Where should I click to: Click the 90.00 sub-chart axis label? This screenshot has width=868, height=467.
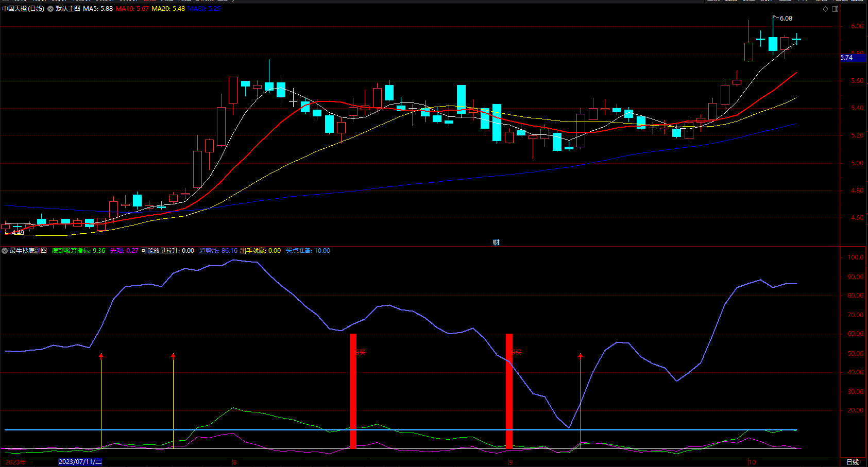point(856,277)
